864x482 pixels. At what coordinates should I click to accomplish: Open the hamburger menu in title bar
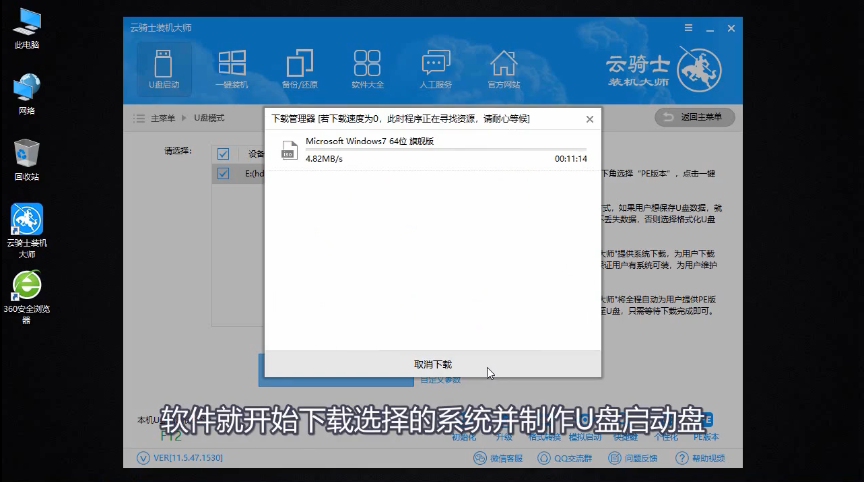click(x=688, y=28)
